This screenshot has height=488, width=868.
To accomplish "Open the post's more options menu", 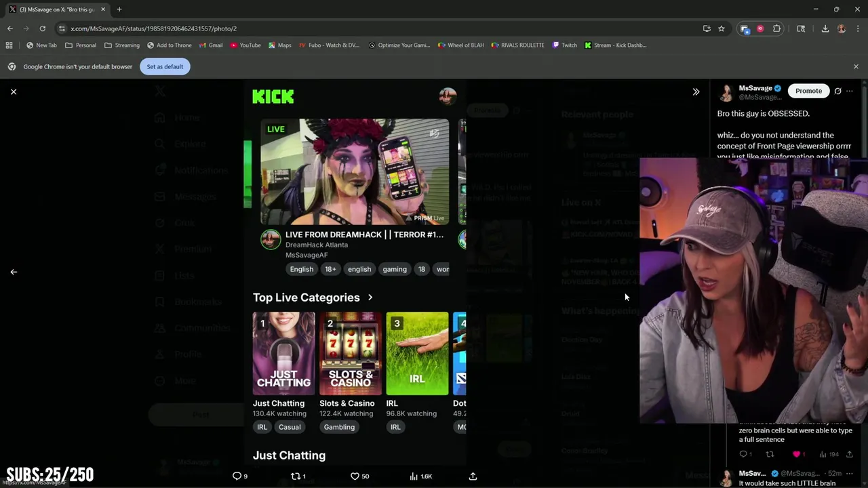I will 850,91.
